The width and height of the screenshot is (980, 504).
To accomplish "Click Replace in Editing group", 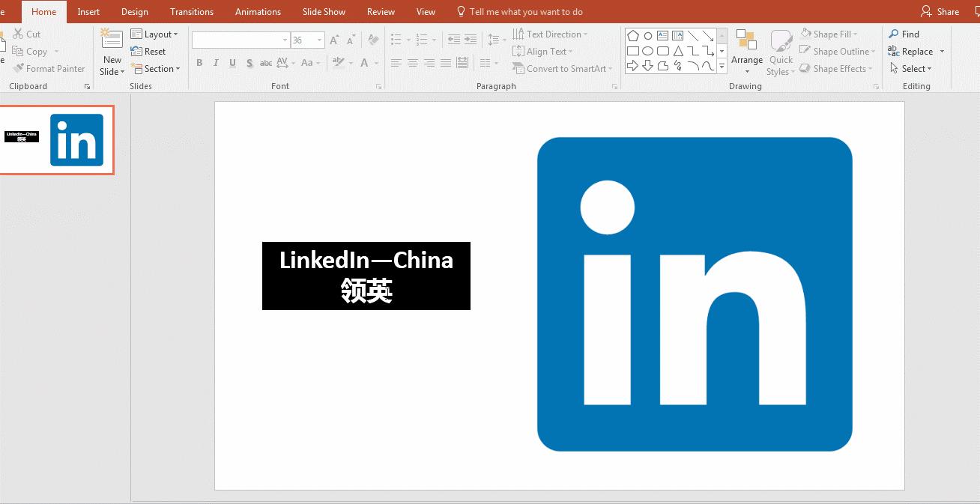I will click(x=911, y=52).
